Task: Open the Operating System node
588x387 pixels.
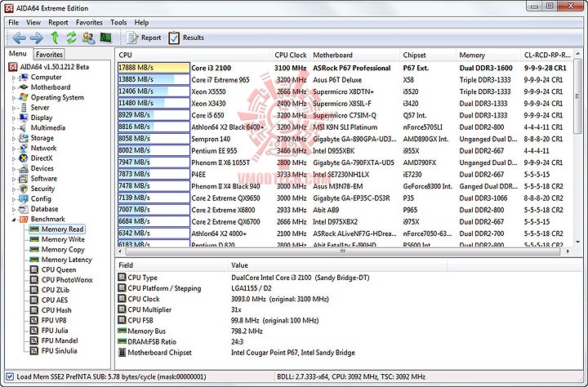Action: tap(57, 97)
